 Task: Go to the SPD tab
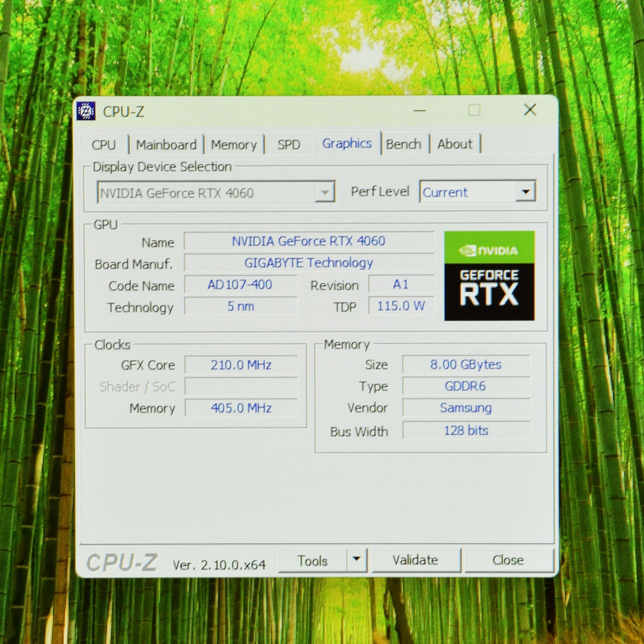click(289, 145)
